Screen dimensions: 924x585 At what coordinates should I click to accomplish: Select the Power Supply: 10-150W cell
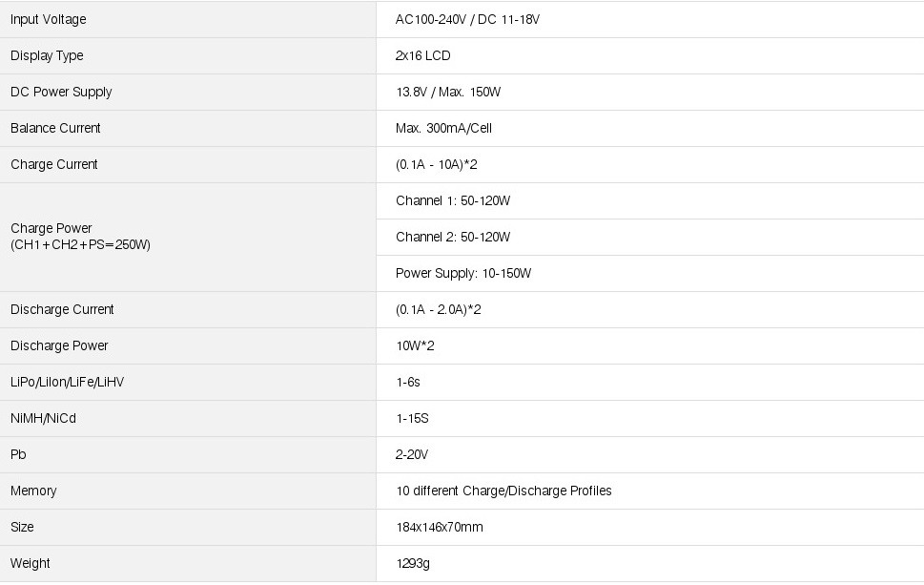(463, 273)
